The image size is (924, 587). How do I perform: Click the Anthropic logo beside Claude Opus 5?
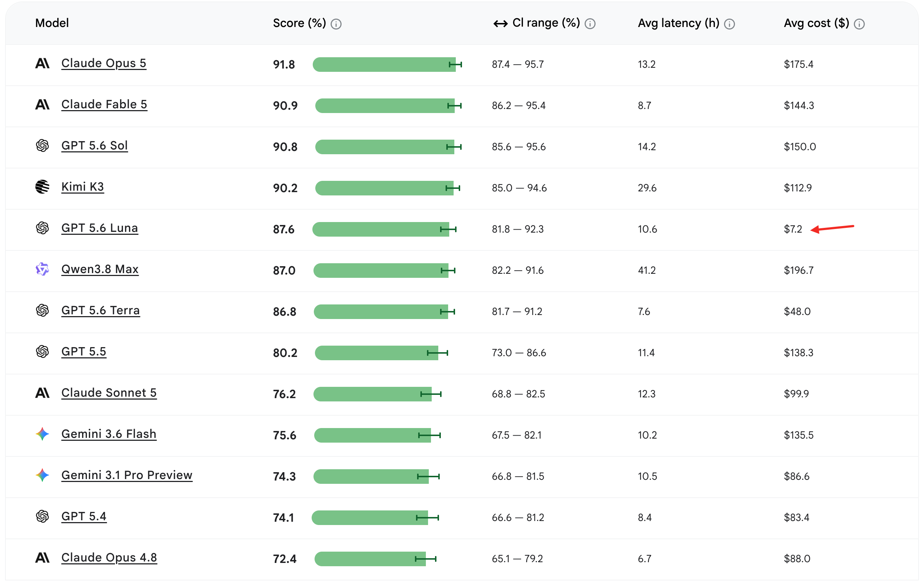(42, 63)
